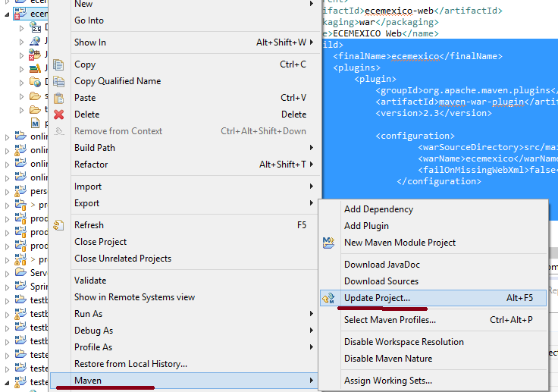The width and height of the screenshot is (558, 392).
Task: Click the packaging war line
Action: click(381, 22)
